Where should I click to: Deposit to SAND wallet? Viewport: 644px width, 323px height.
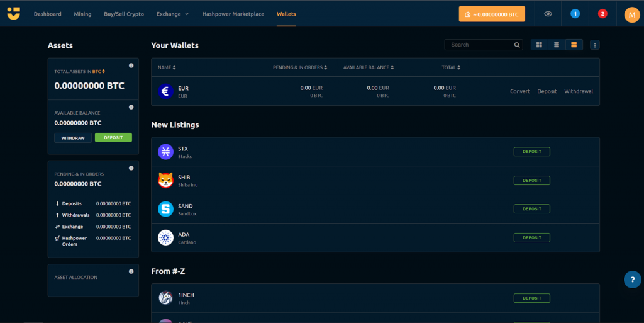click(x=532, y=209)
